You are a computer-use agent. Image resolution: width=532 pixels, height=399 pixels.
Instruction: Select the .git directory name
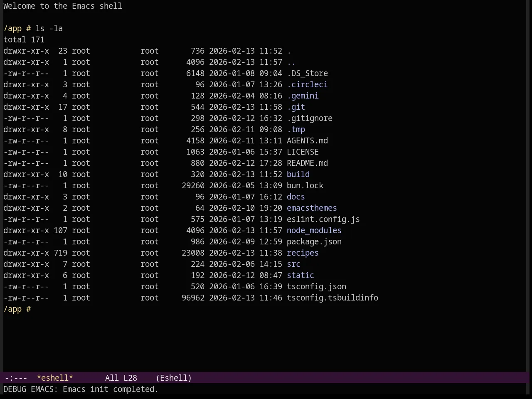coord(296,107)
